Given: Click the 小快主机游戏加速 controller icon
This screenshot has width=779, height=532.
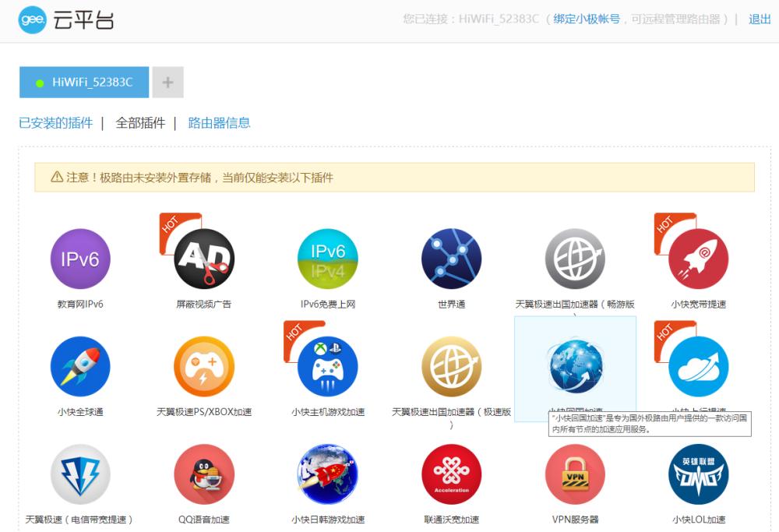Looking at the screenshot, I should (x=327, y=366).
